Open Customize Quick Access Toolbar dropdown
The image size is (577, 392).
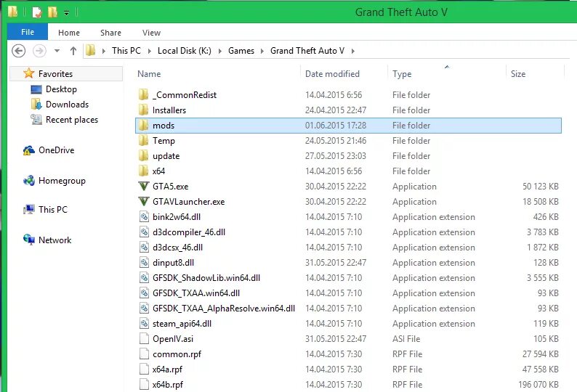[66, 13]
